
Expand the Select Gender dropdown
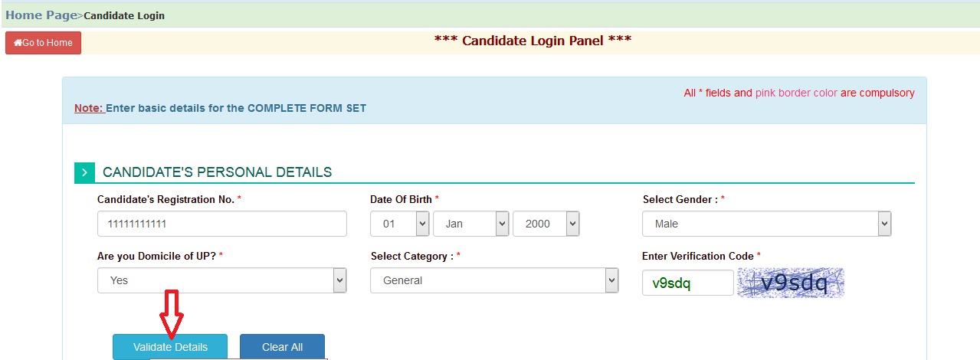[766, 224]
